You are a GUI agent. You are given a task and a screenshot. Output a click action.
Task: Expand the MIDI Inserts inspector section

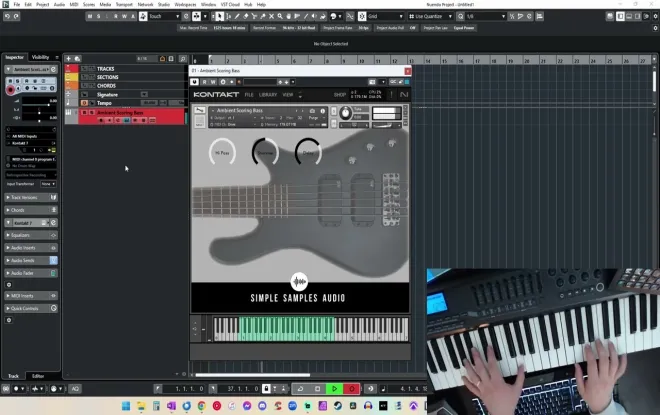[x=31, y=296]
